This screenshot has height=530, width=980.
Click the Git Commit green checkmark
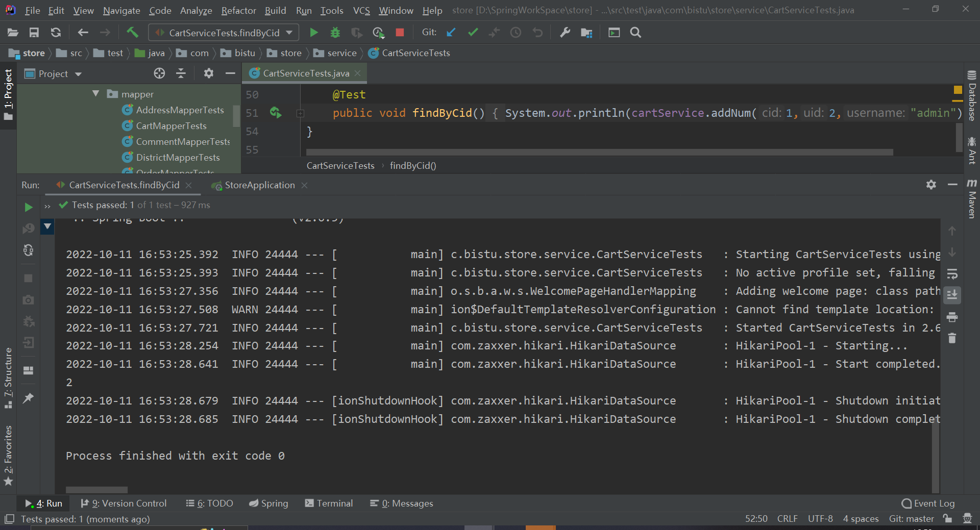pos(473,33)
